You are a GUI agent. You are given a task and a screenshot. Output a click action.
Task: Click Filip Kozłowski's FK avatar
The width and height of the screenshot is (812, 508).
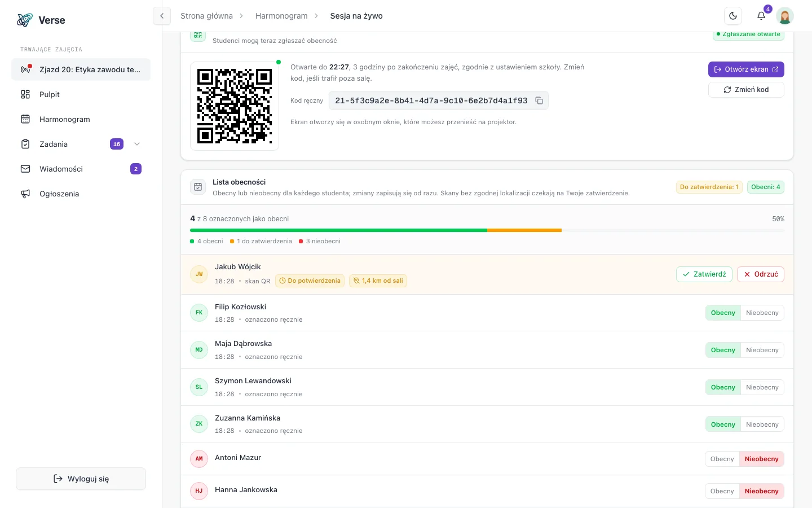pos(199,313)
